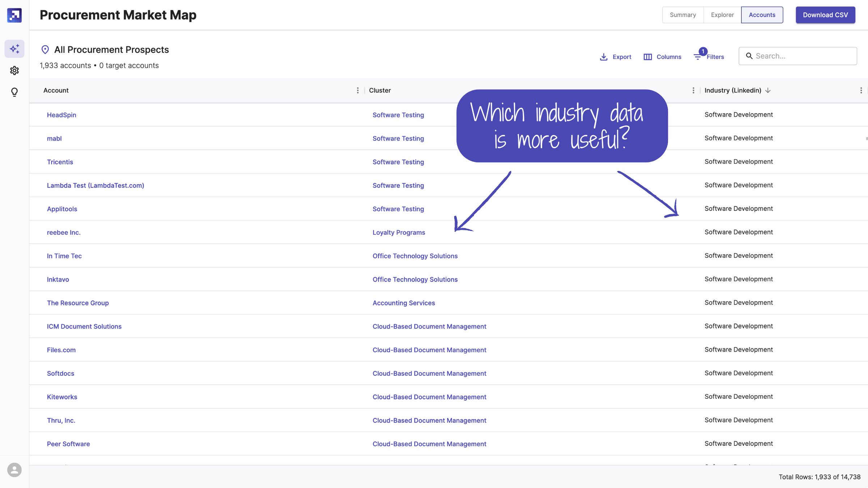Switch to the Explorer tab

tap(722, 15)
